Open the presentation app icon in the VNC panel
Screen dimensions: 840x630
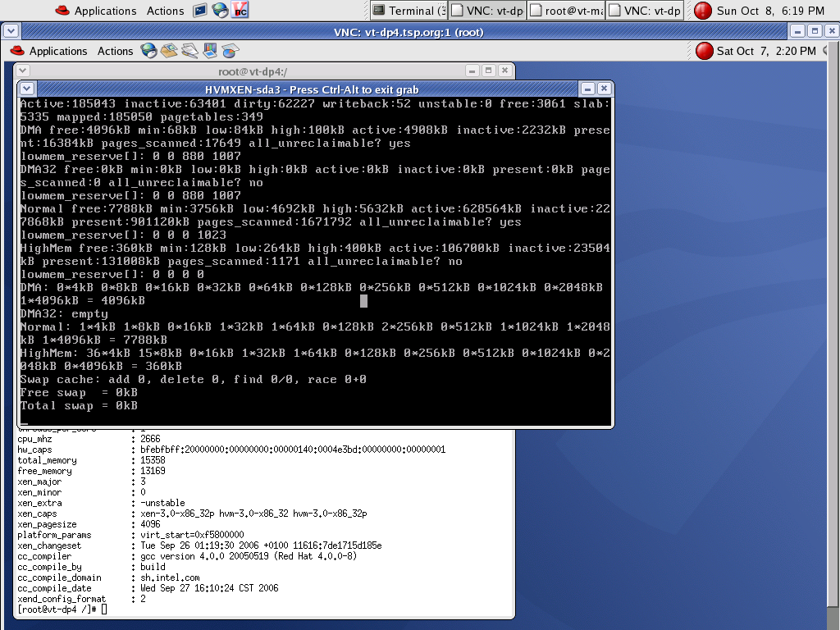pos(210,51)
